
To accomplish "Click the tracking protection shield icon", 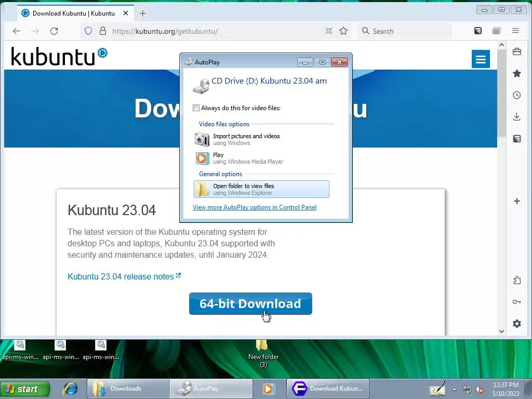I will [88, 31].
